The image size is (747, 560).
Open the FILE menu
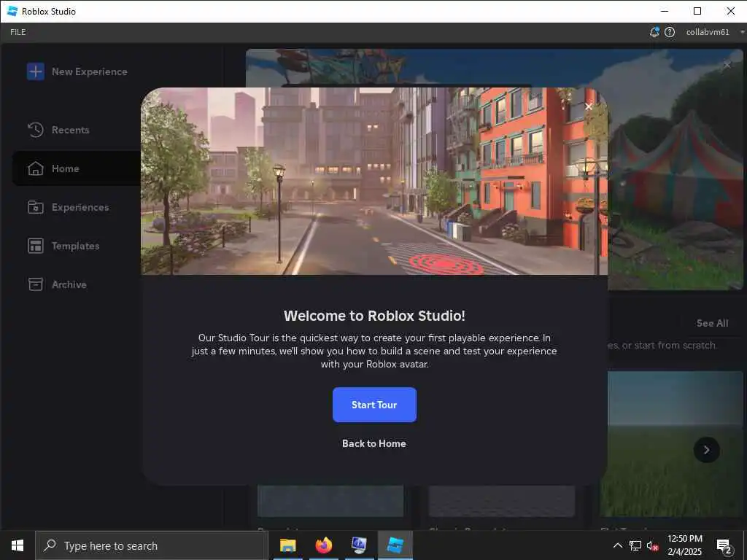coord(18,32)
